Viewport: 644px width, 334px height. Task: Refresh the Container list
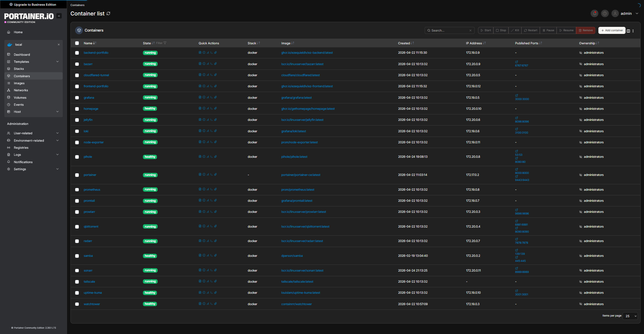108,13
